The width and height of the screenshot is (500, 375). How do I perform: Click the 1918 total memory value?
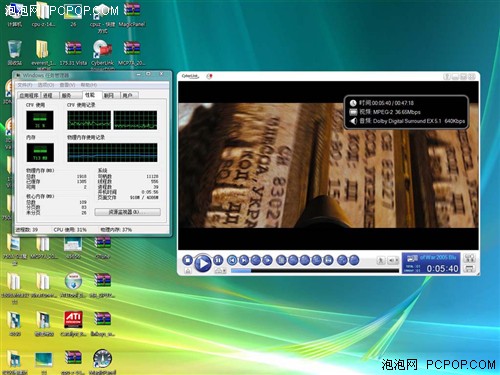coord(82,176)
